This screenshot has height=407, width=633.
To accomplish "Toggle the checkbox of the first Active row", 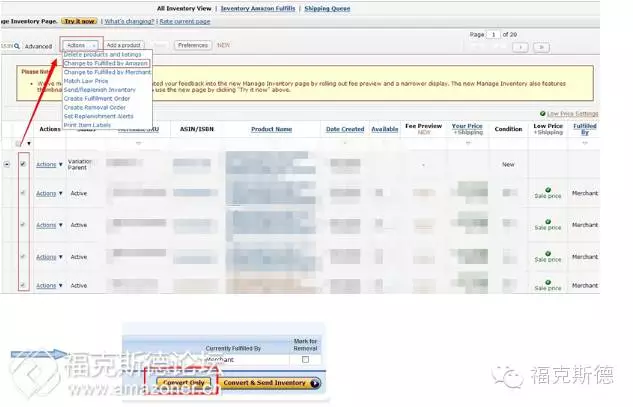I will (x=23, y=193).
